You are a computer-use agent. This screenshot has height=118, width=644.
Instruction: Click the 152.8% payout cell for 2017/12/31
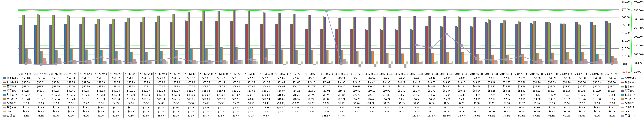(416, 116)
